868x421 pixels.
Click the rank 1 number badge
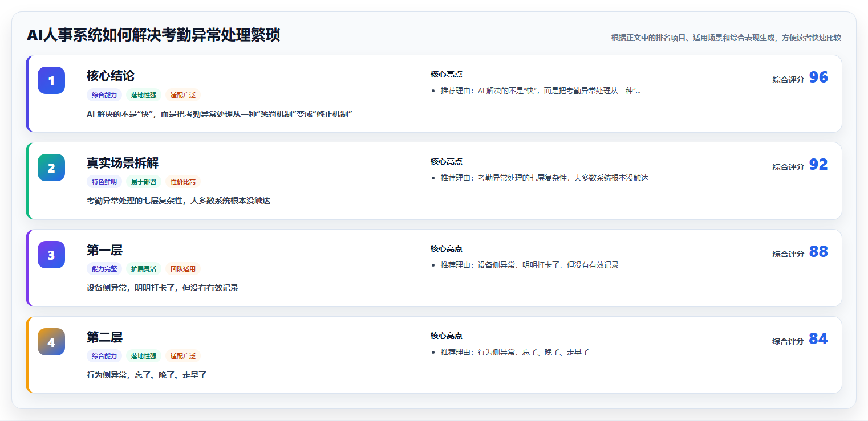(x=51, y=80)
